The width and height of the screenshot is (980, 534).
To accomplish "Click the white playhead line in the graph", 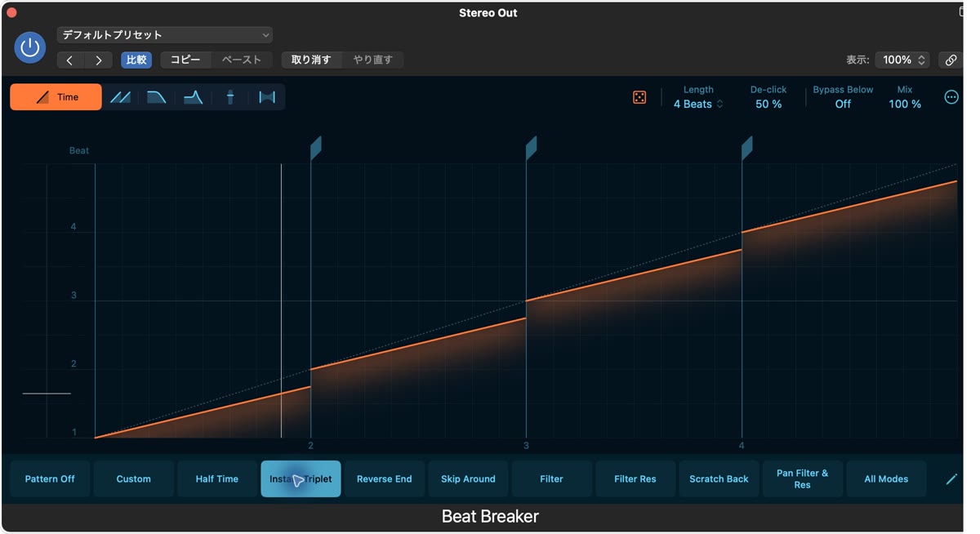I will 282,300.
